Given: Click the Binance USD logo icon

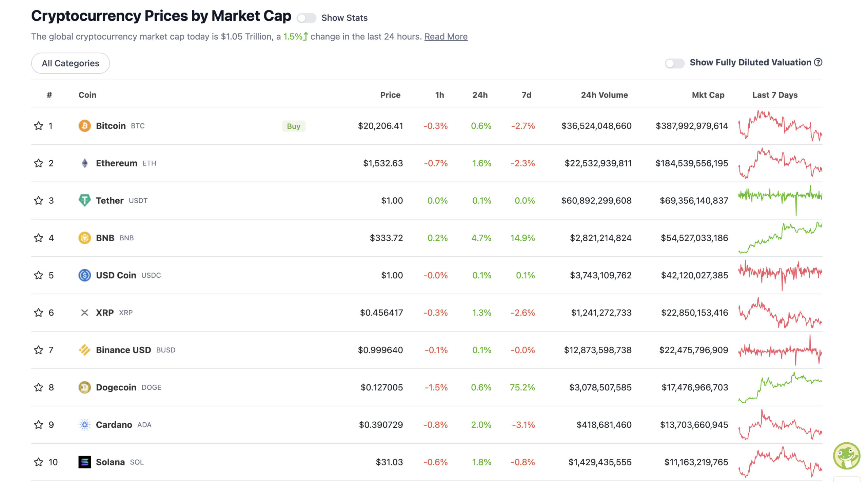Looking at the screenshot, I should (x=84, y=350).
